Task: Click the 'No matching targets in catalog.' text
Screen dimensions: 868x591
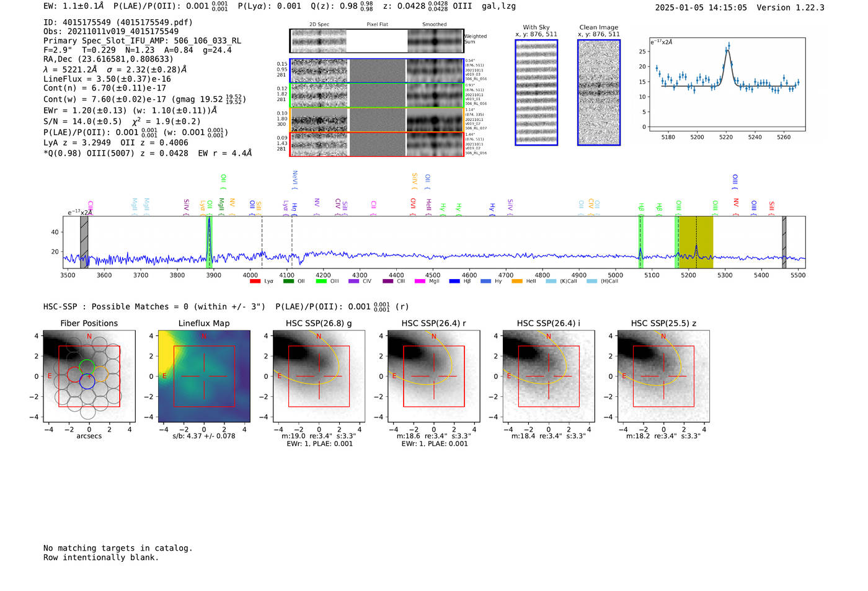Action: [118, 548]
